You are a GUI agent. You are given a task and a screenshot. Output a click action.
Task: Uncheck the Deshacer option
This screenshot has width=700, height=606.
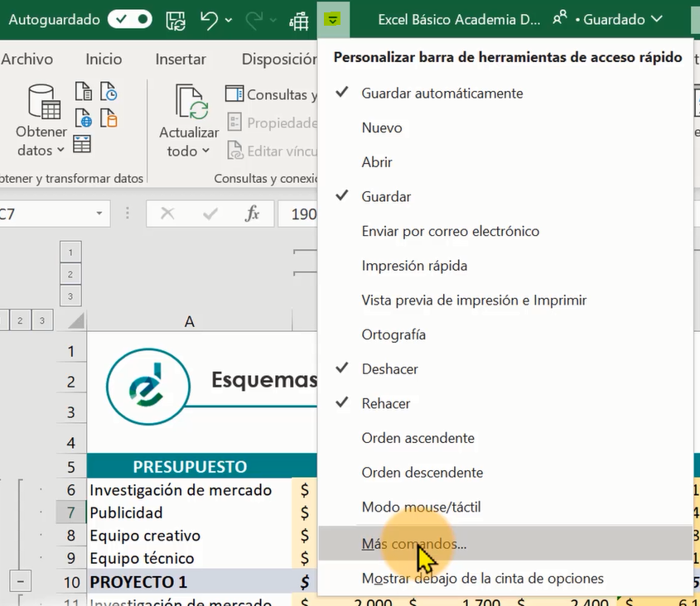(505, 368)
